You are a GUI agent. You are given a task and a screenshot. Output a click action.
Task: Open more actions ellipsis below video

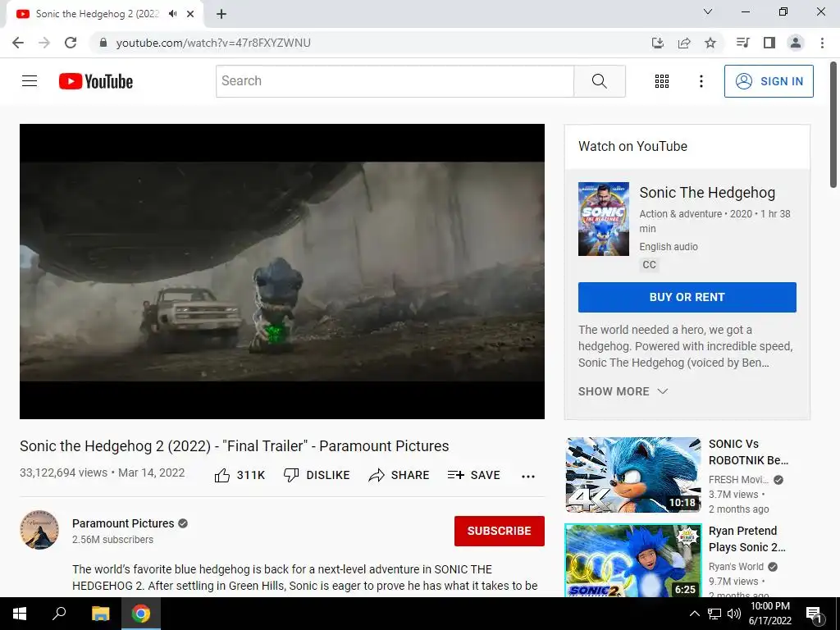528,477
